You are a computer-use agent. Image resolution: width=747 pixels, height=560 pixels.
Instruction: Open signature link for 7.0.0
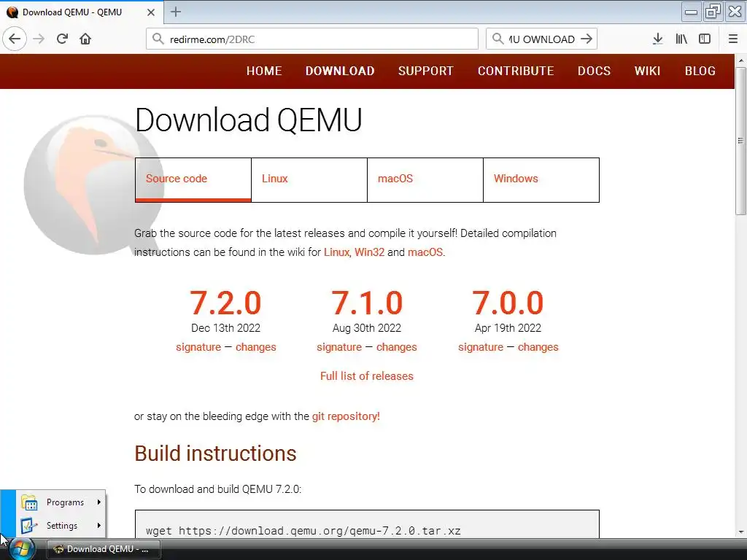pos(481,347)
